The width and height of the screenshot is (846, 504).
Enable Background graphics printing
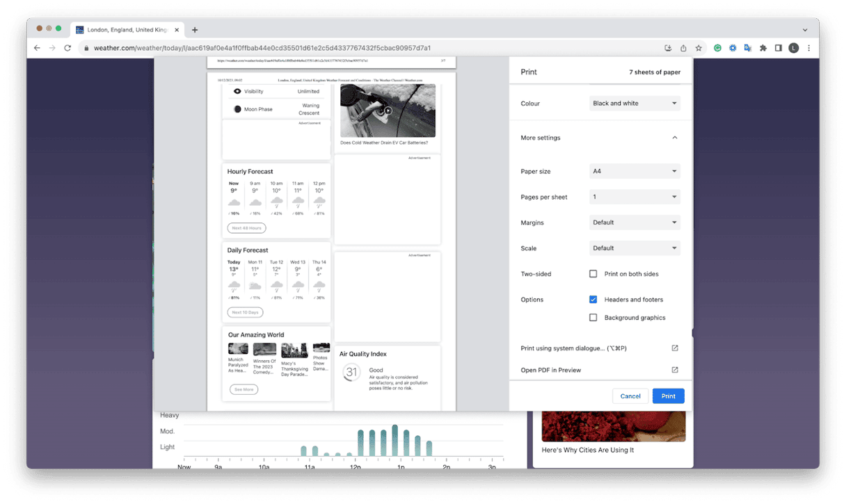pyautogui.click(x=593, y=317)
